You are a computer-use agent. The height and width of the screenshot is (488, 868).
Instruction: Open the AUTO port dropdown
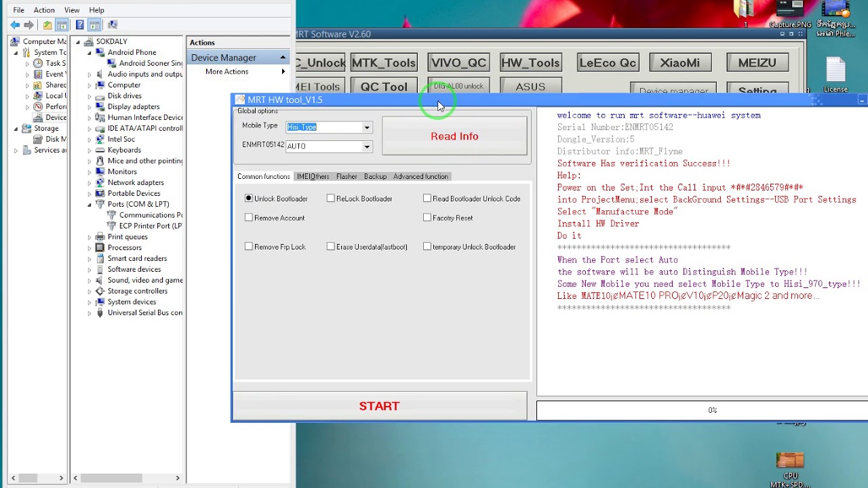pyautogui.click(x=367, y=146)
